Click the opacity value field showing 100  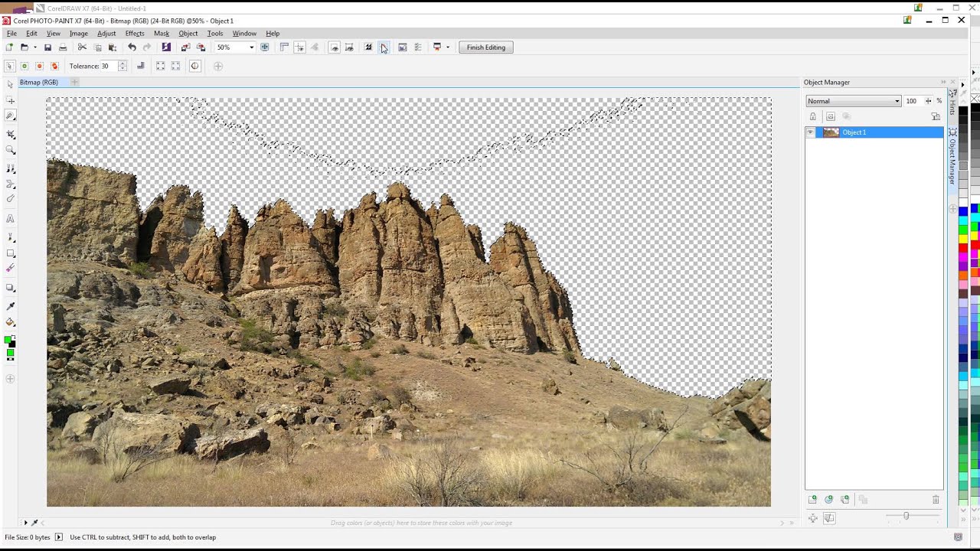coord(913,101)
